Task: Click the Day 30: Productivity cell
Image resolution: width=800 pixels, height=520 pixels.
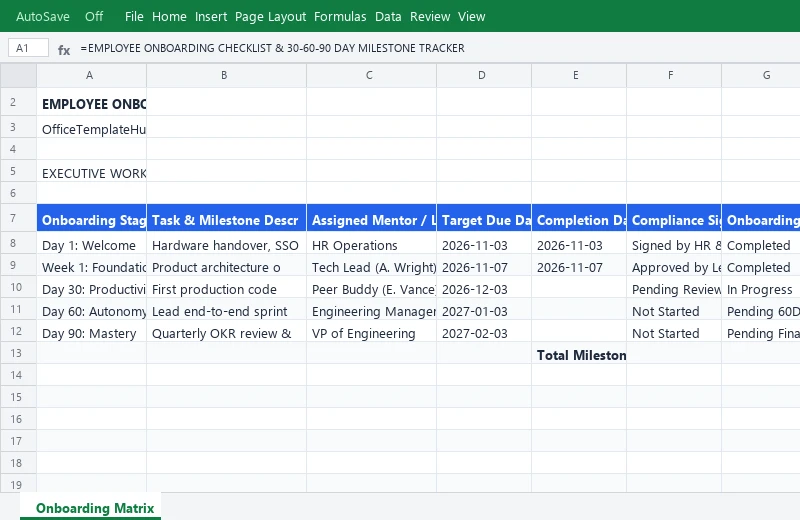Action: point(91,289)
